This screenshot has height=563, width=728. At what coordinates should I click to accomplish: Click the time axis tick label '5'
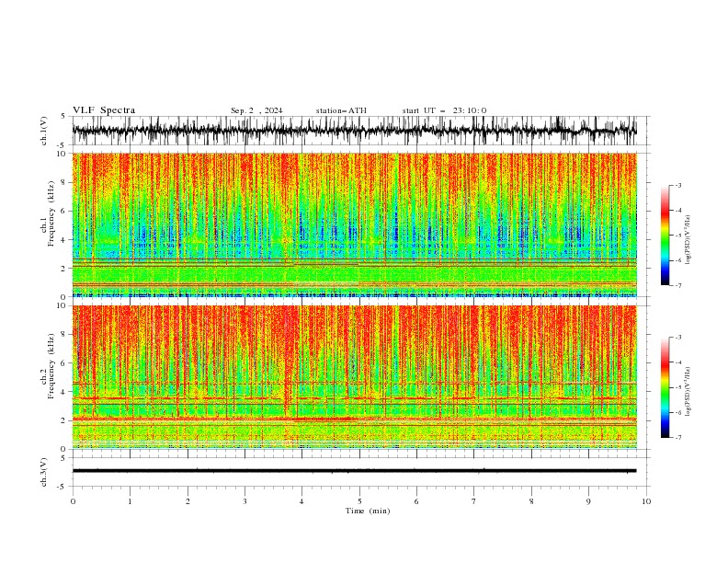pos(359,501)
